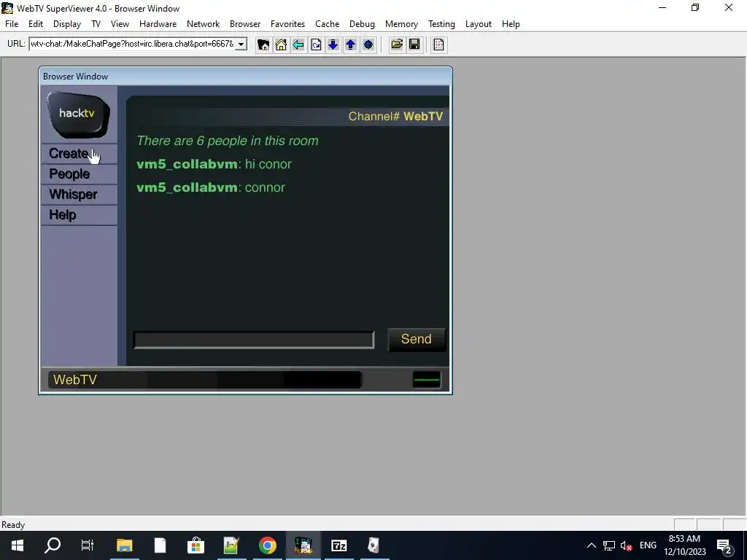Open the Testing menu

pyautogui.click(x=441, y=24)
